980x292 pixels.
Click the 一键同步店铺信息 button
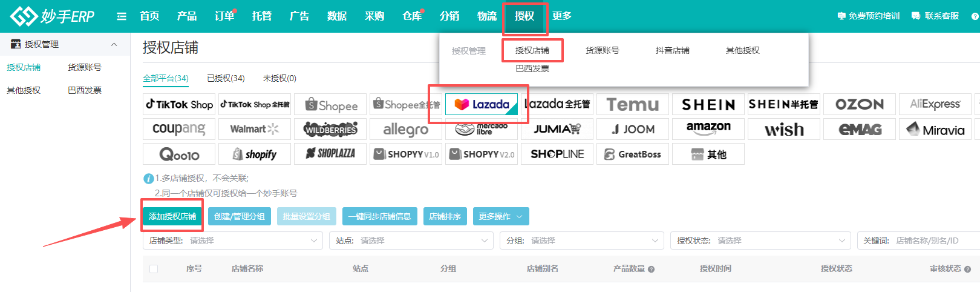(379, 216)
